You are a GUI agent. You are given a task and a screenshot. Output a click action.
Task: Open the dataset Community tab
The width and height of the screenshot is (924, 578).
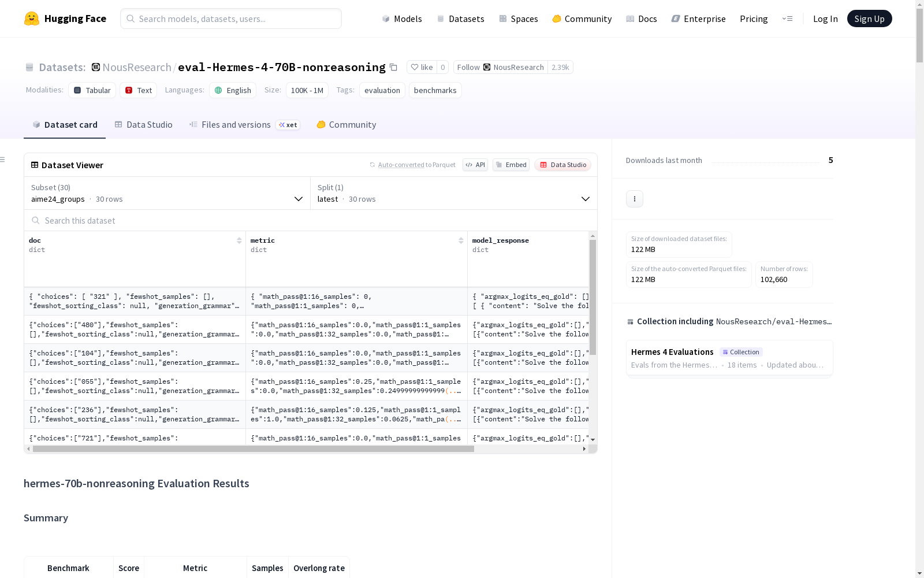(x=346, y=125)
